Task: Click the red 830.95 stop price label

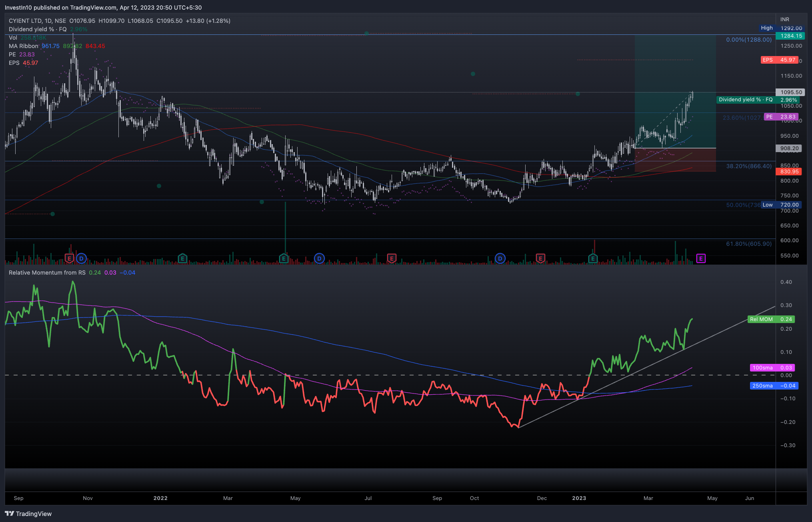Action: (789, 171)
